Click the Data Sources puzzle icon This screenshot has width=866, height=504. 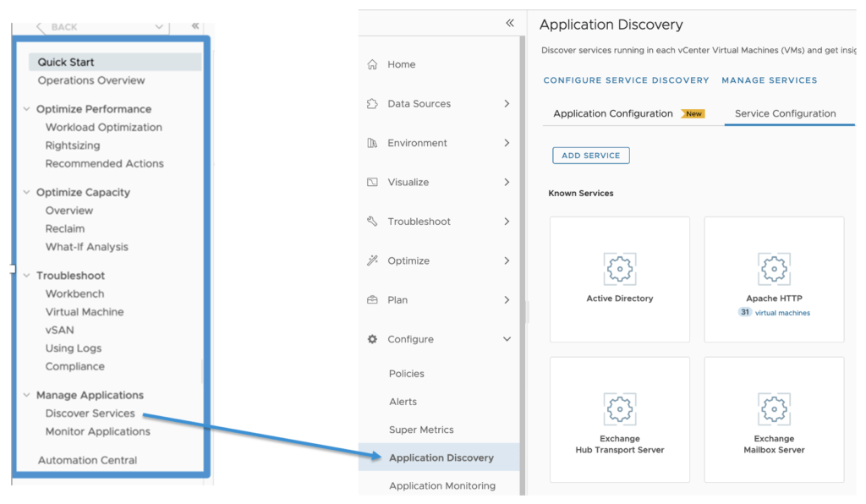(x=372, y=104)
